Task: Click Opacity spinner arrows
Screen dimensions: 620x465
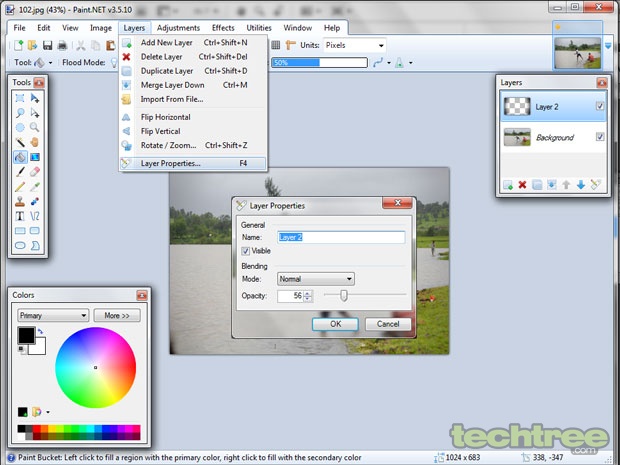Action: [308, 296]
